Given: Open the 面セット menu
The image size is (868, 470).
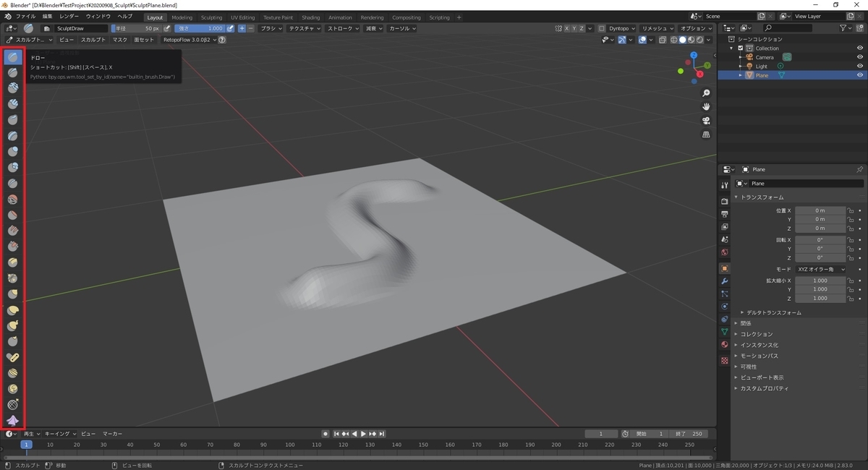Looking at the screenshot, I should [144, 40].
